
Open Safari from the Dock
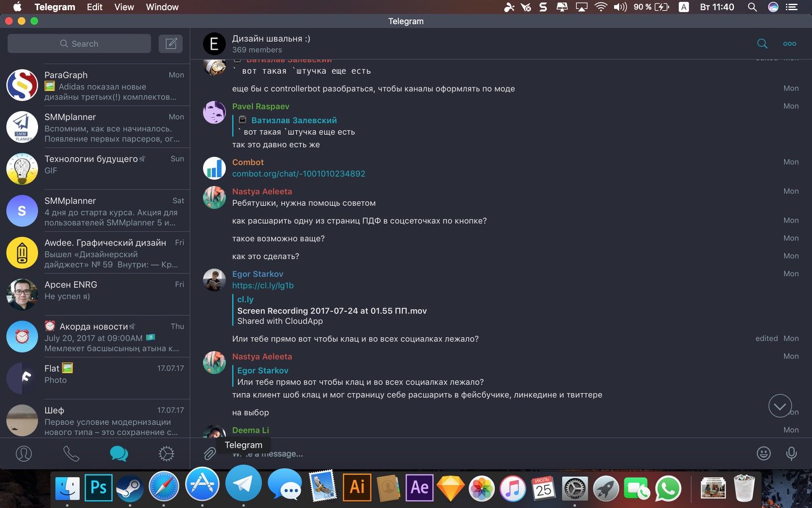click(164, 488)
